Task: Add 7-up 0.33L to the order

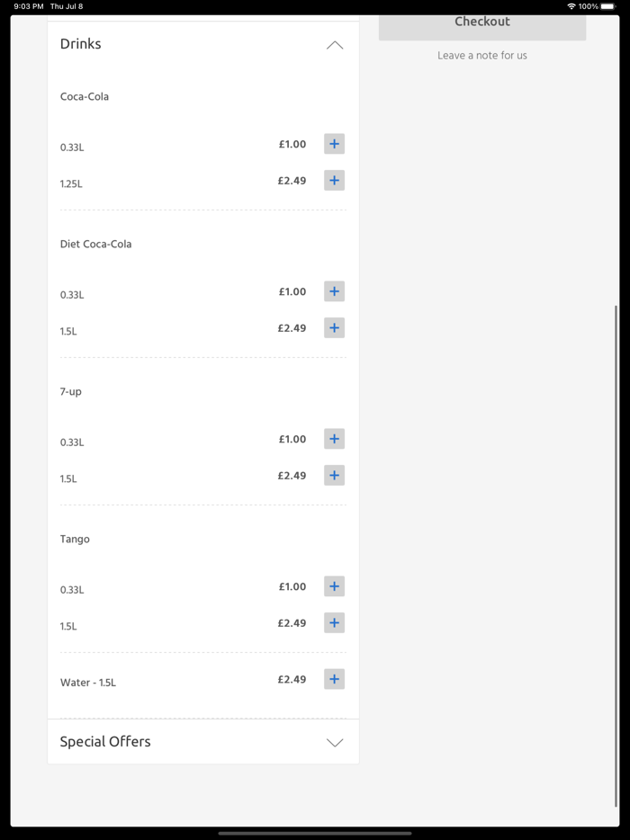Action: pyautogui.click(x=334, y=439)
